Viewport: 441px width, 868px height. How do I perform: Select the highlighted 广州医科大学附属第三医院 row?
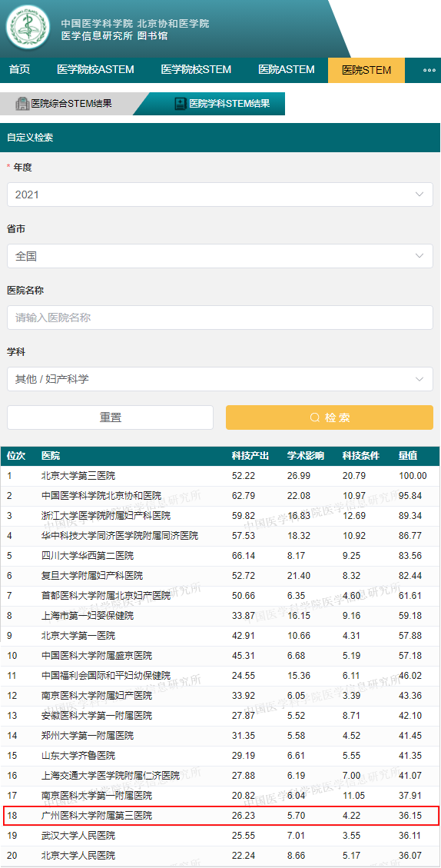[x=220, y=816]
